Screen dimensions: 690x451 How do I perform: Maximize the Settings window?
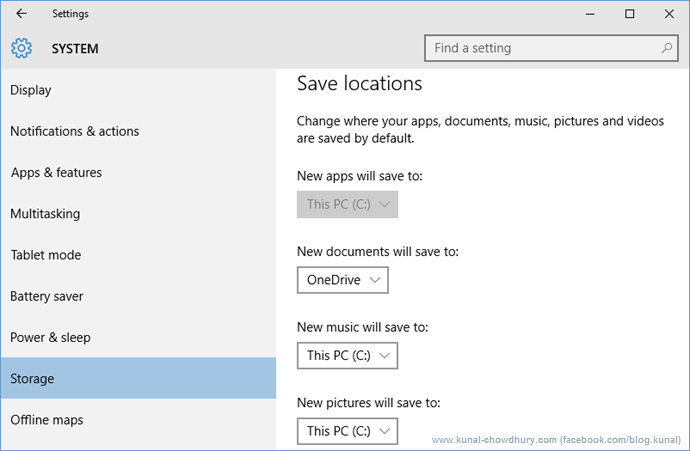pyautogui.click(x=629, y=14)
